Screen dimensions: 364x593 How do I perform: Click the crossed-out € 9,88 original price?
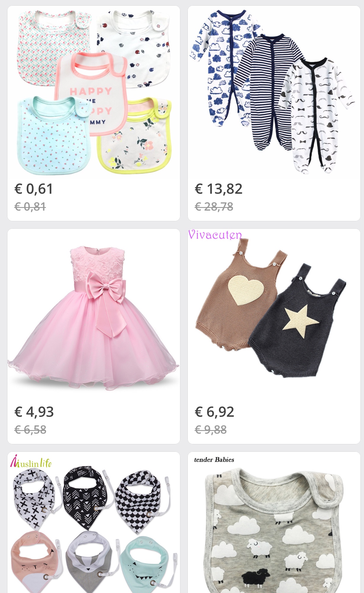coord(211,429)
